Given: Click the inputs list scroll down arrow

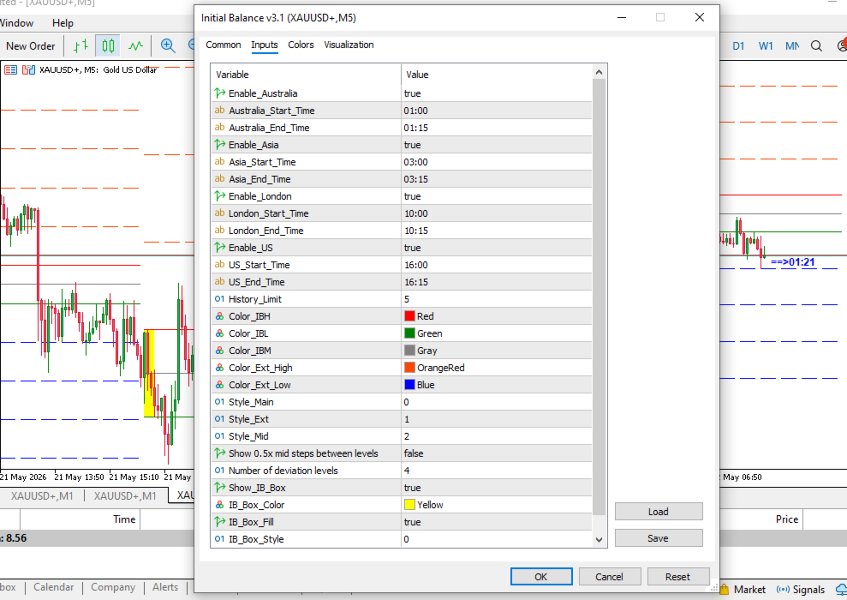Looking at the screenshot, I should 599,539.
